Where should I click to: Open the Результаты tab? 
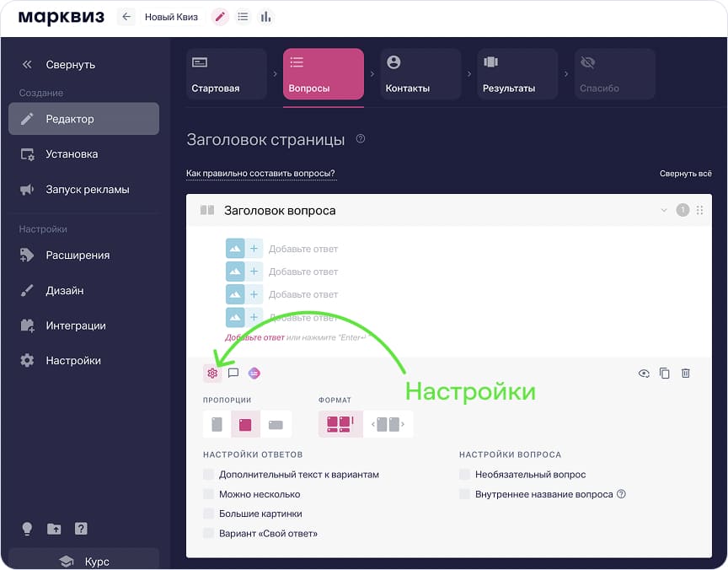pyautogui.click(x=517, y=74)
